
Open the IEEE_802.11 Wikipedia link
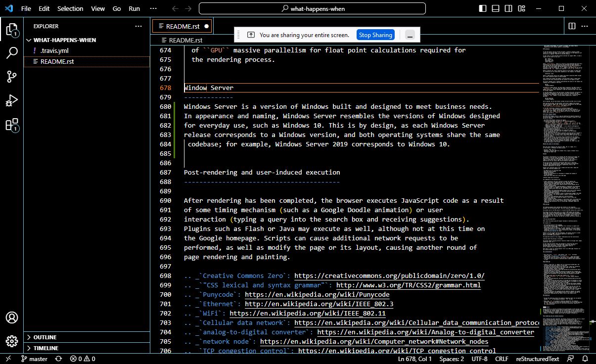pos(308,314)
